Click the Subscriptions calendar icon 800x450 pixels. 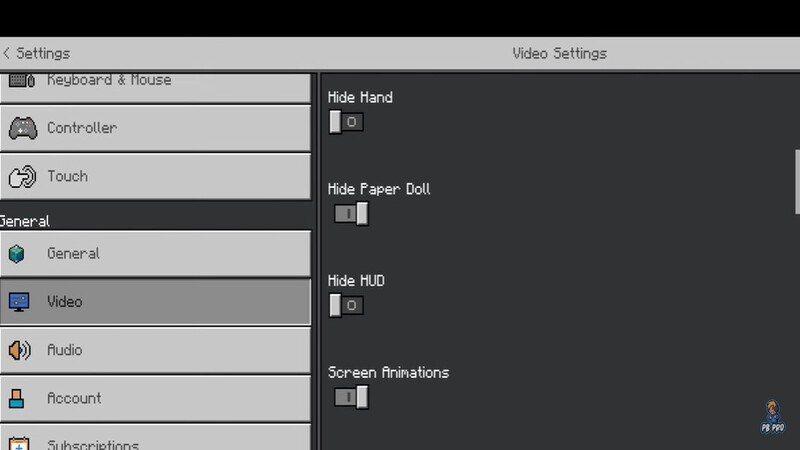[x=19, y=441]
